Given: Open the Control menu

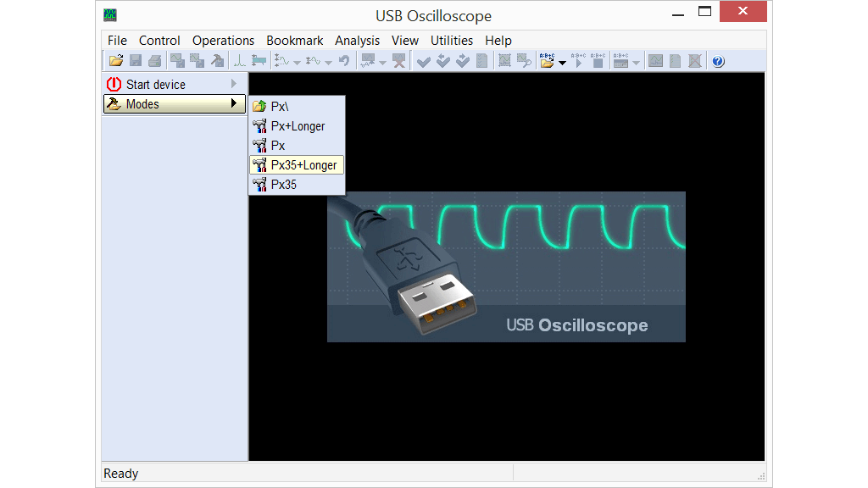Looking at the screenshot, I should 159,41.
